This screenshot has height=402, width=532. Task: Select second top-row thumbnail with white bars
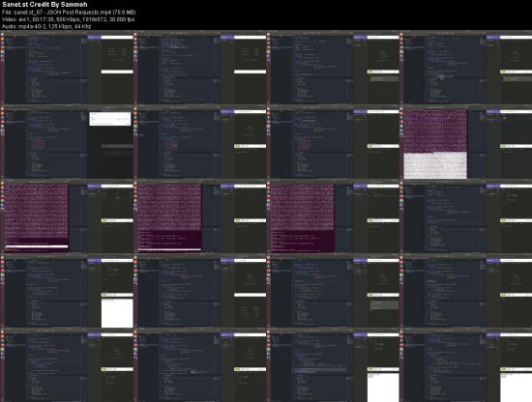[x=200, y=68]
